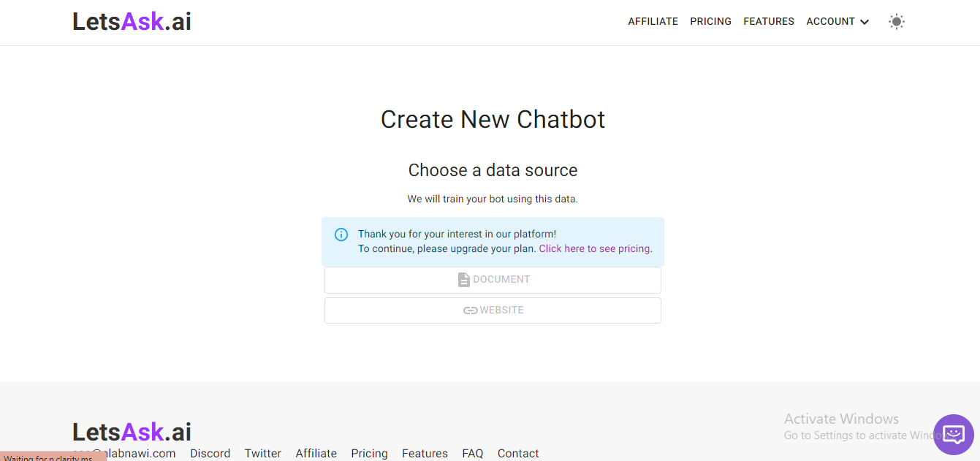Visit the Twitter link in the footer
980x461 pixels.
pyautogui.click(x=262, y=454)
